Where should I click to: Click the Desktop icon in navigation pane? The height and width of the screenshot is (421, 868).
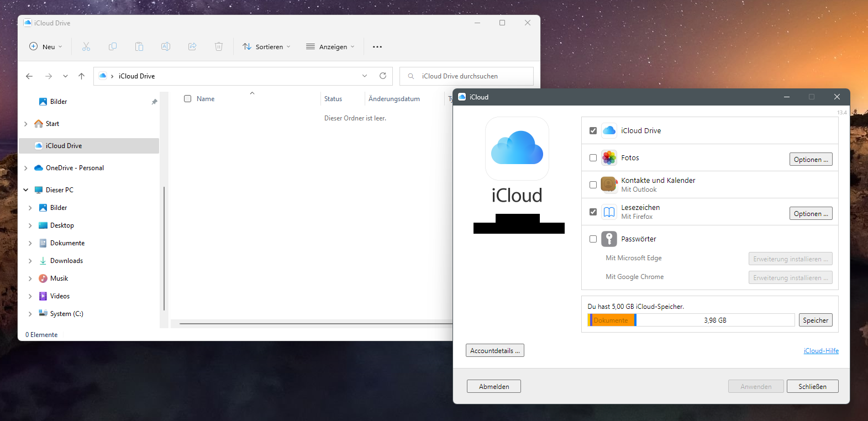43,225
